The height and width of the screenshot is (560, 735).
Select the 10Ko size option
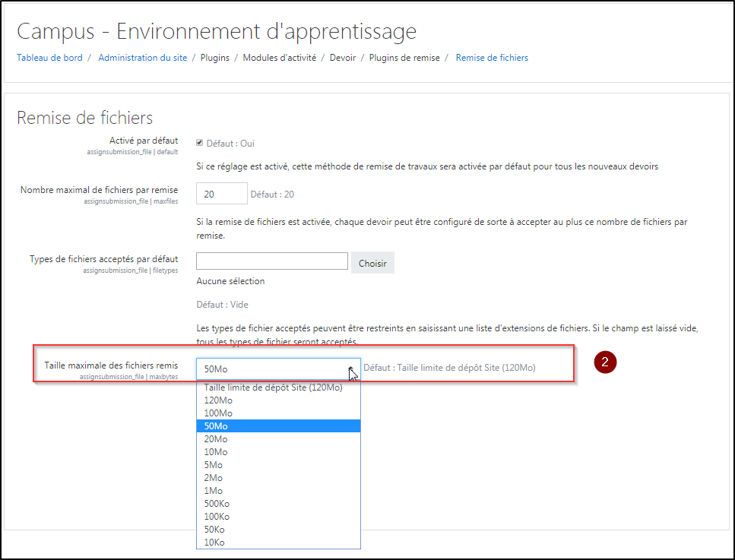[215, 543]
